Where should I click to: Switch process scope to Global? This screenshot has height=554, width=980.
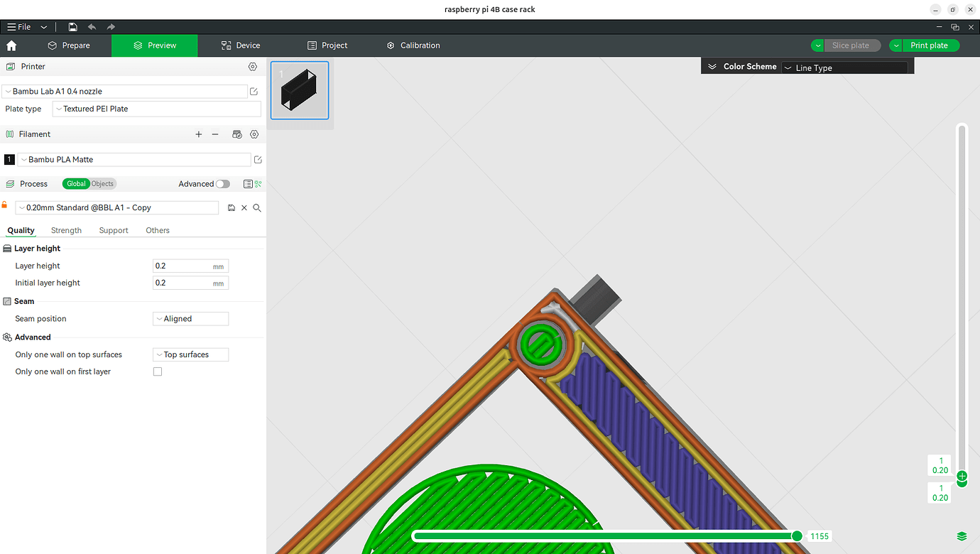[76, 184]
